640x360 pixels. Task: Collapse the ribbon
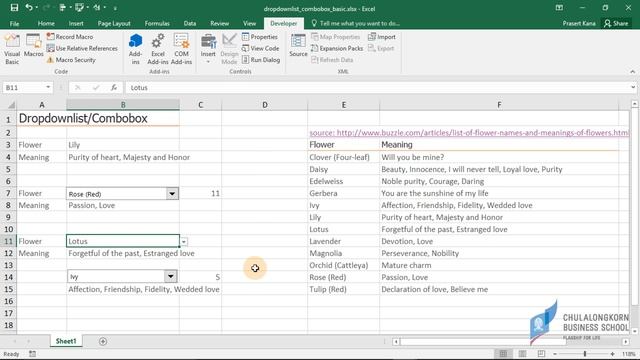(632, 71)
